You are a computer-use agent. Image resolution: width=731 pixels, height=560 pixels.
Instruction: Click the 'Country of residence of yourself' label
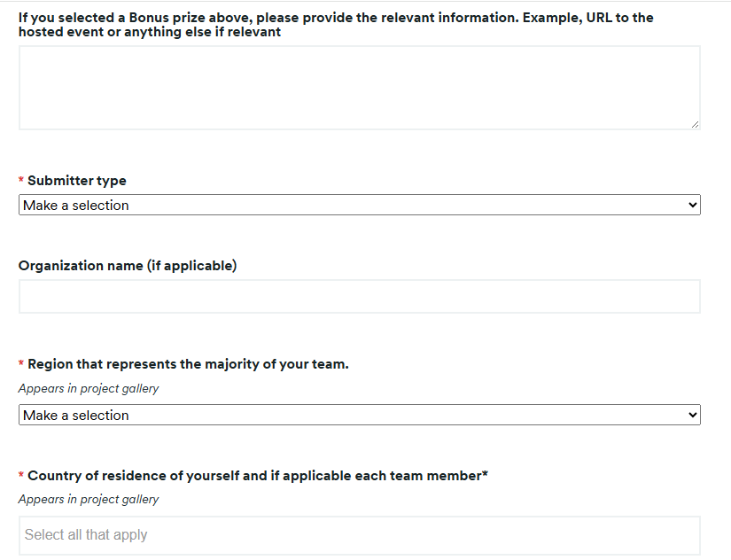click(257, 476)
